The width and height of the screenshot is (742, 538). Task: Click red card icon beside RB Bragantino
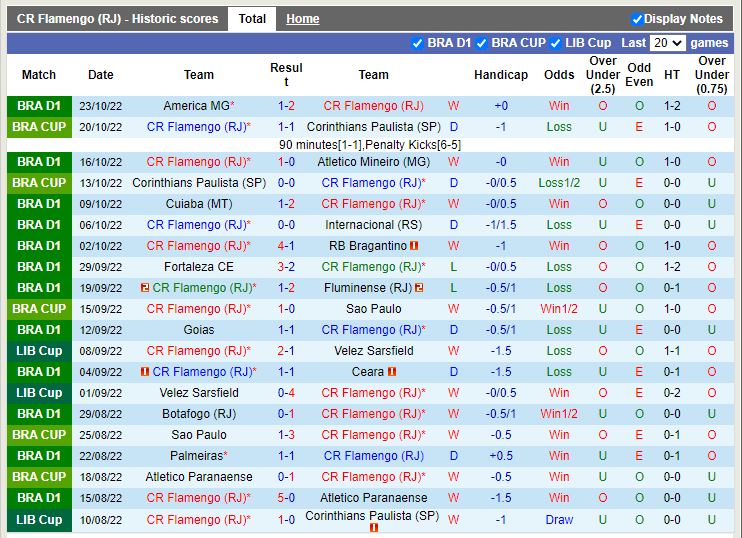click(414, 246)
